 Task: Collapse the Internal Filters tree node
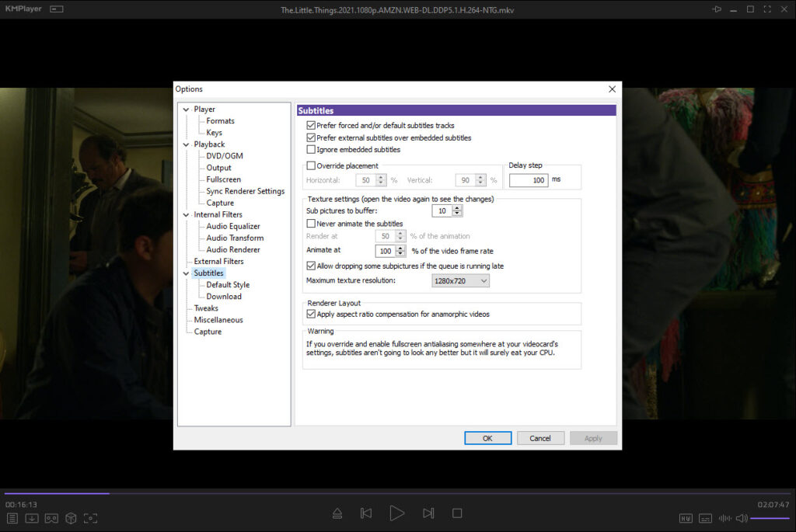click(186, 215)
